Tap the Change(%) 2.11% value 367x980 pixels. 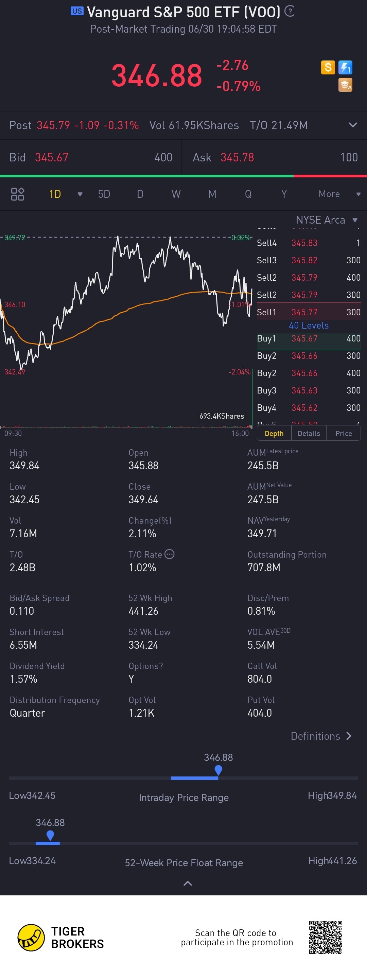142,533
